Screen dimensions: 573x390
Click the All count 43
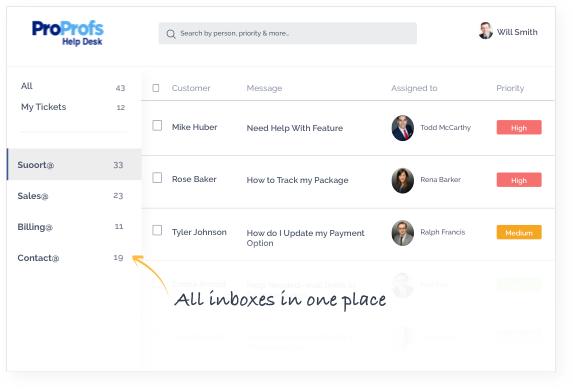pyautogui.click(x=120, y=88)
